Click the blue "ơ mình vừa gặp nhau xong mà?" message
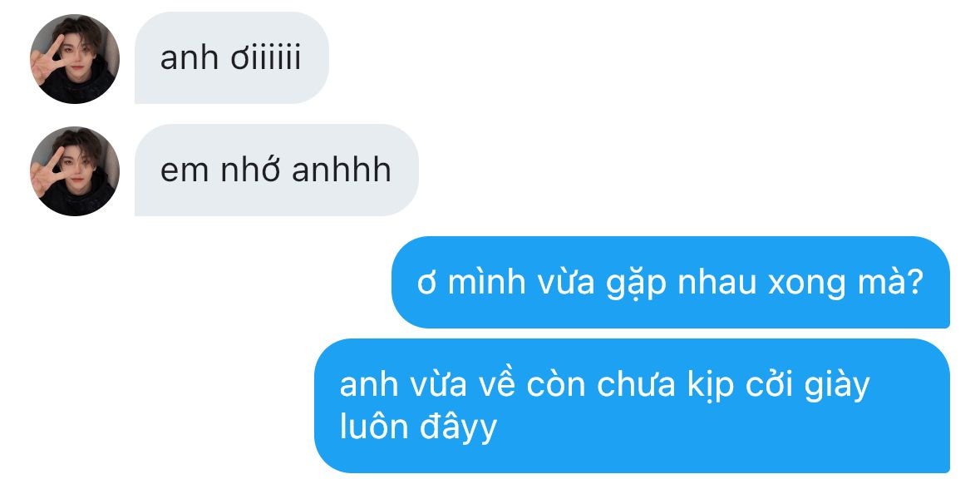Image resolution: width=980 pixels, height=489 pixels. [x=670, y=282]
